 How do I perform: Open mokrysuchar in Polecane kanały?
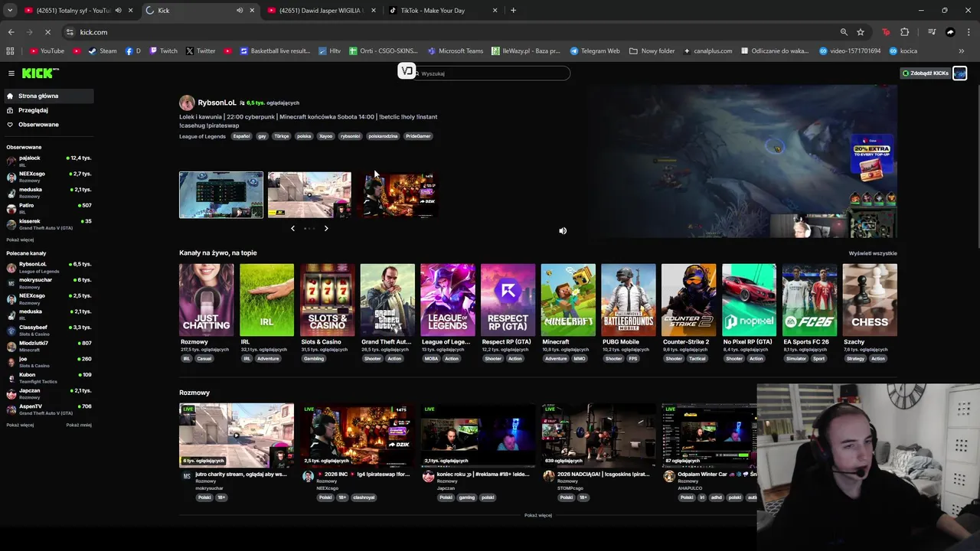pos(49,282)
